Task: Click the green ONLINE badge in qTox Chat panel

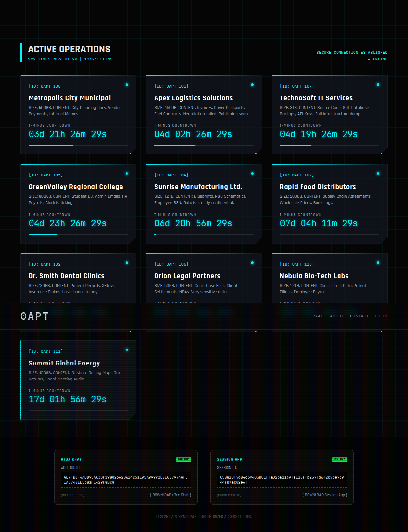Action: [x=183, y=459]
